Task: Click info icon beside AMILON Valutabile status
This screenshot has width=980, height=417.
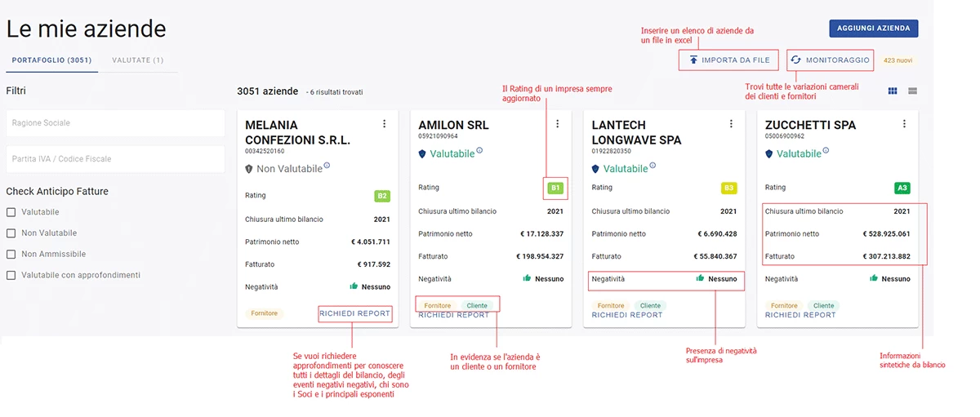Action: pos(479,151)
